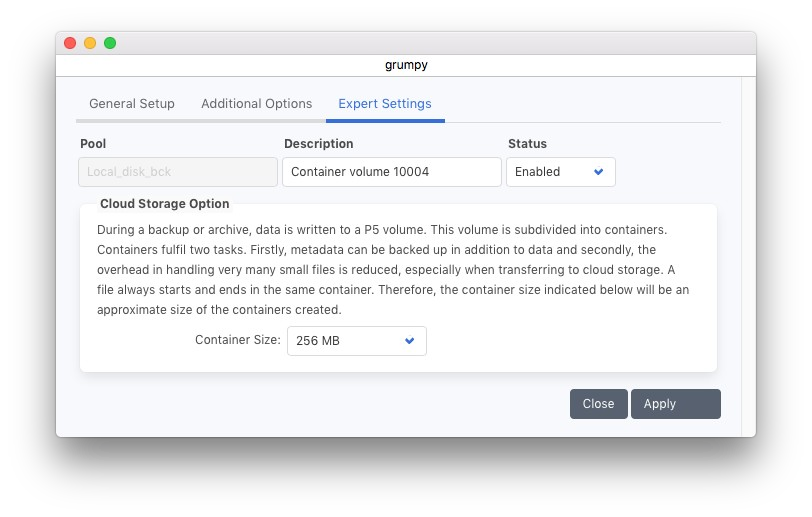This screenshot has width=812, height=517.
Task: Click the Cloud Storage Option heading
Action: pos(165,204)
